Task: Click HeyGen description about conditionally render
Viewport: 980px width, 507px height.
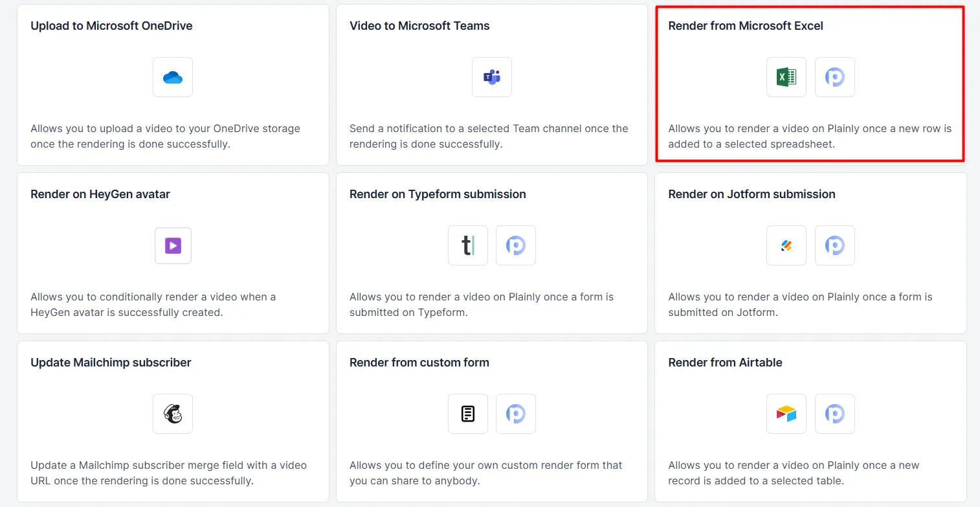Action: pyautogui.click(x=153, y=304)
